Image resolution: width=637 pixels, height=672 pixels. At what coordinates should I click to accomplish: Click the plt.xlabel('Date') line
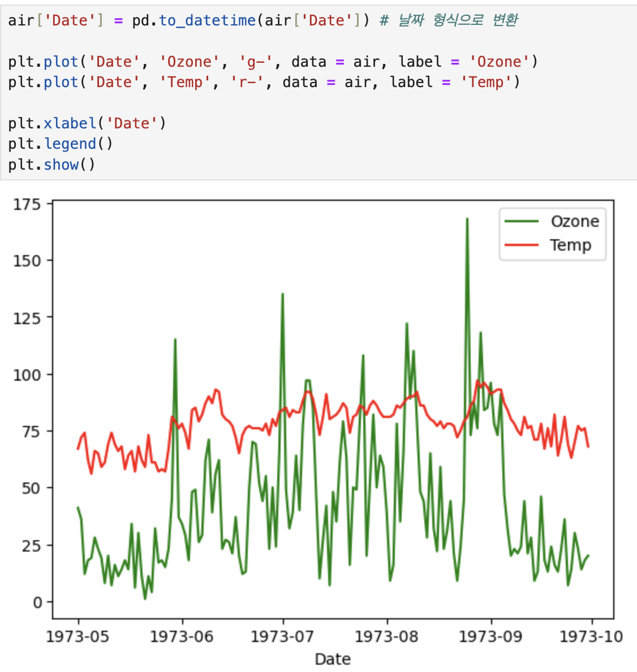coord(87,123)
